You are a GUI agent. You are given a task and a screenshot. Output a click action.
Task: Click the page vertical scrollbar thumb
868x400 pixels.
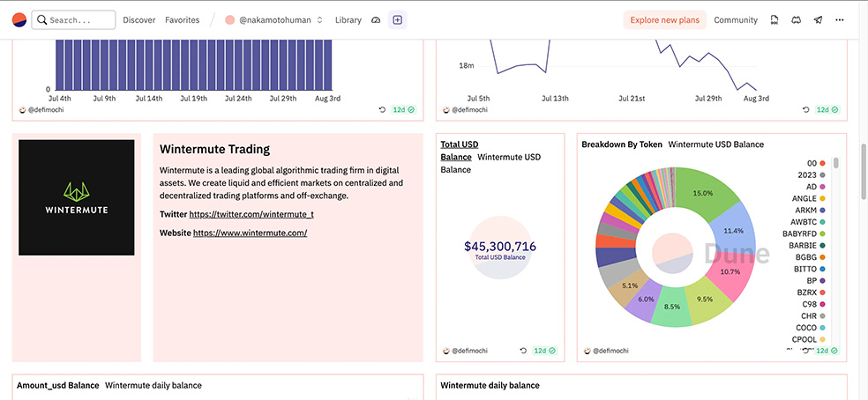pyautogui.click(x=864, y=172)
